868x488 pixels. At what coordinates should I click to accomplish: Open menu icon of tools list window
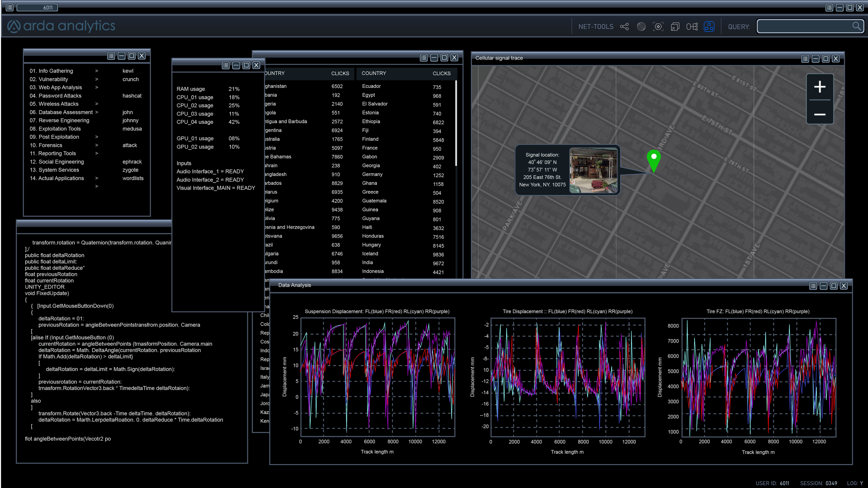click(111, 56)
